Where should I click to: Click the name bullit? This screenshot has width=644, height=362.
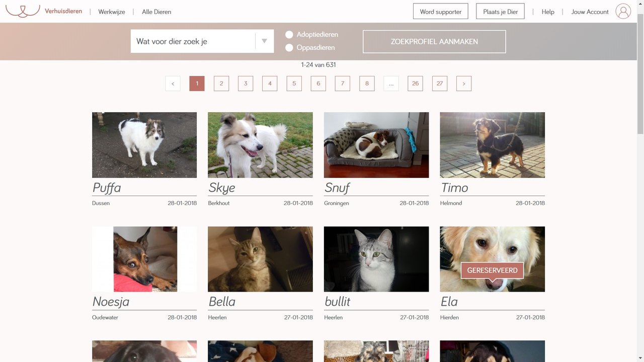click(338, 302)
